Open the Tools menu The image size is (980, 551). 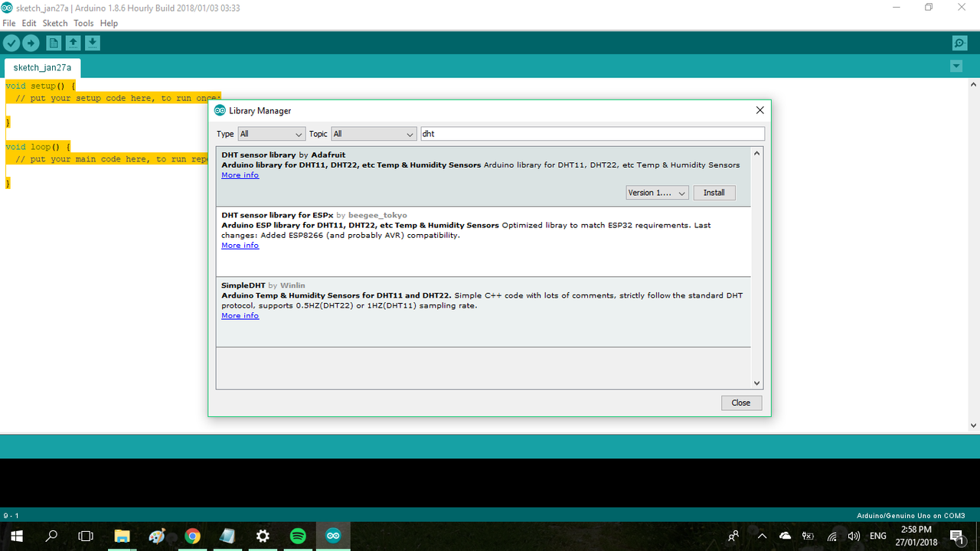(83, 24)
